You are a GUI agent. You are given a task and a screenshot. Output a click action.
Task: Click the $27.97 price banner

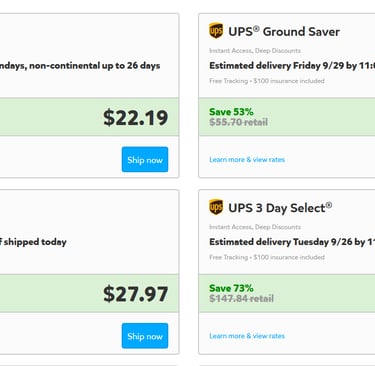coord(89,293)
